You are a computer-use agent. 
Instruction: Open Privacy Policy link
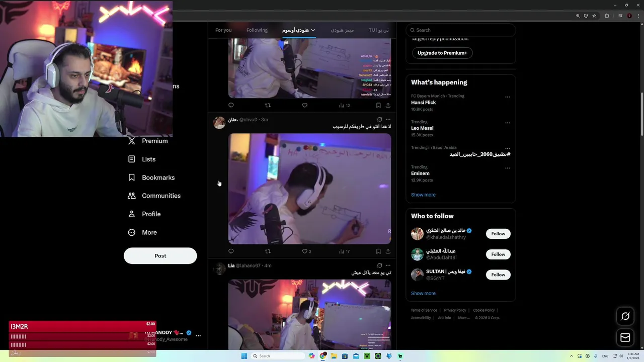pyautogui.click(x=455, y=310)
